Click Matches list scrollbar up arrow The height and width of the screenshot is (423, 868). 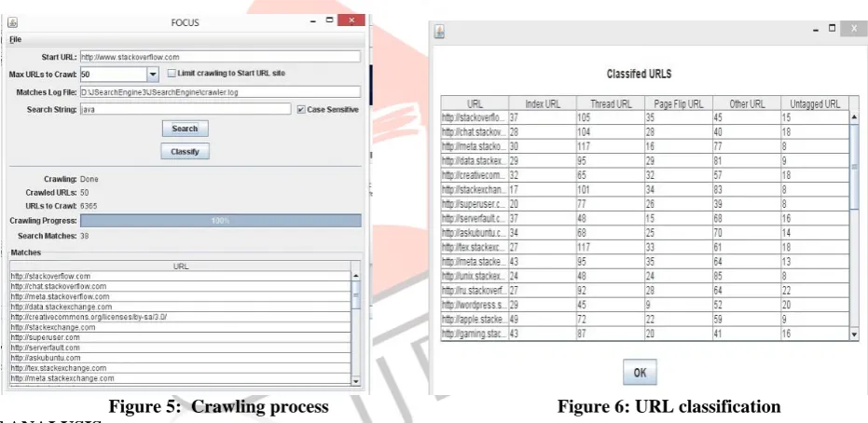coord(356,276)
